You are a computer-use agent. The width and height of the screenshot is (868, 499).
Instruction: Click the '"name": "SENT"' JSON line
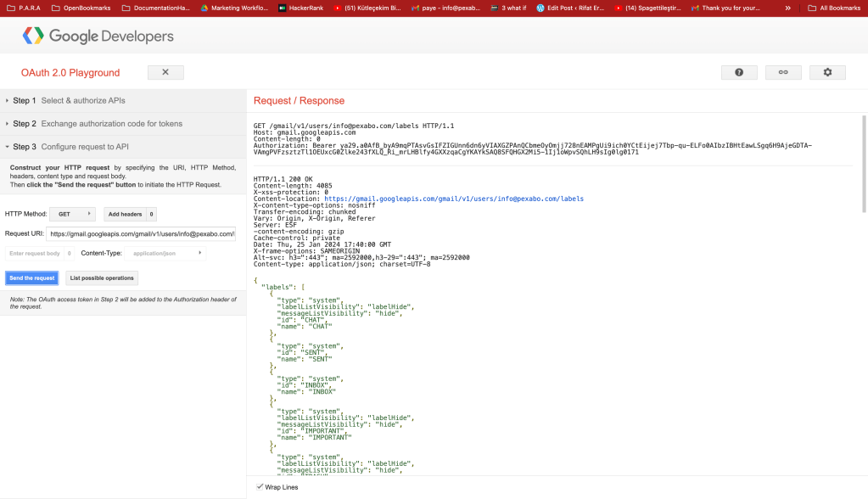[x=305, y=360]
